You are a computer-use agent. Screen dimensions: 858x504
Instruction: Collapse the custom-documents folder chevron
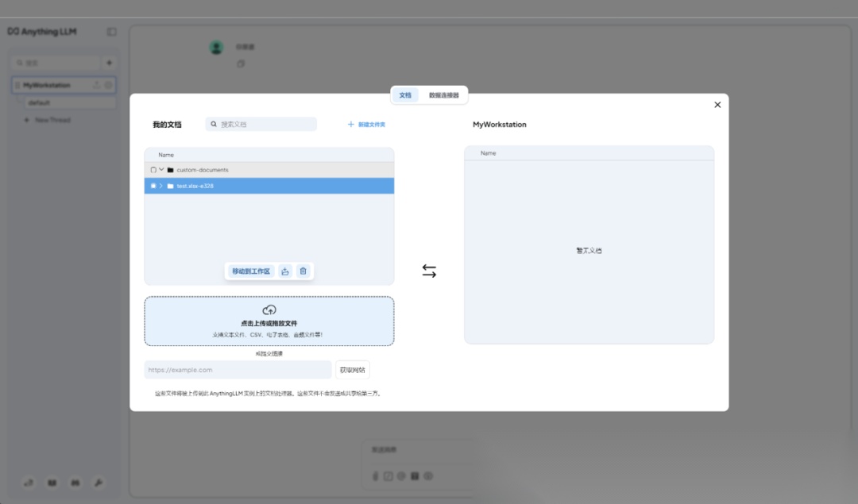point(161,170)
